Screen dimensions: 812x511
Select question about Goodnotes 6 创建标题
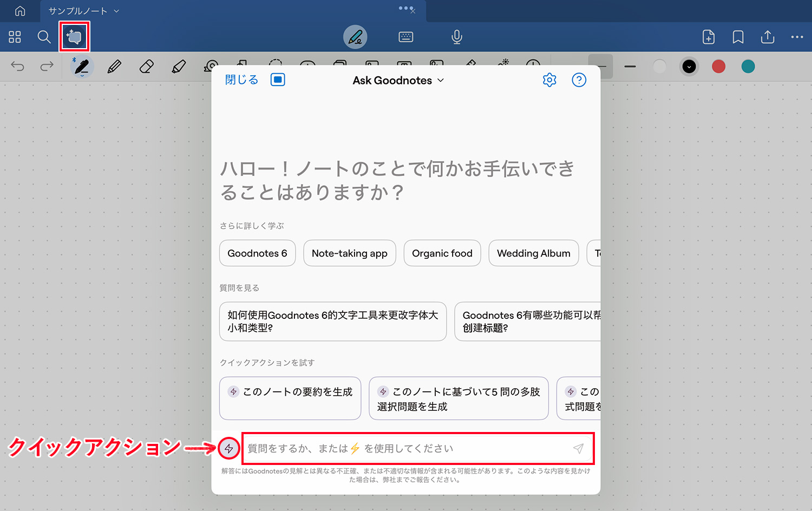[x=528, y=322]
